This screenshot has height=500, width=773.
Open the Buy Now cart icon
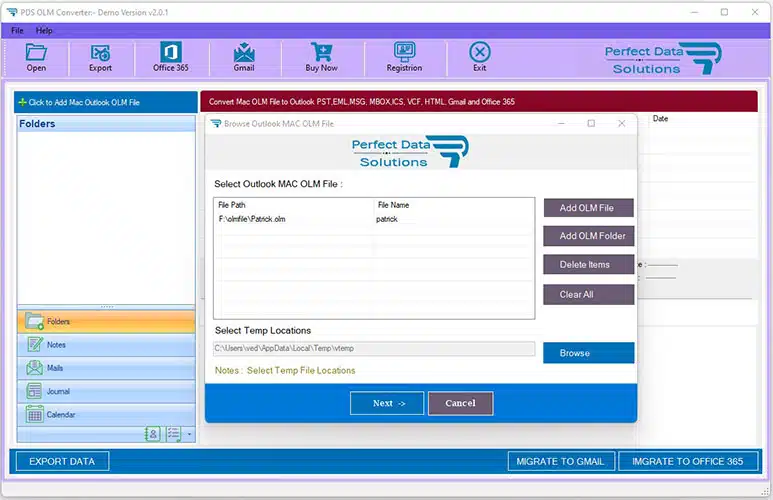(x=321, y=58)
